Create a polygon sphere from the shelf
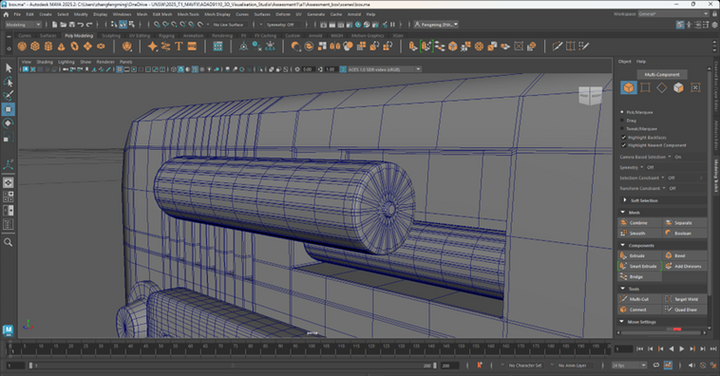The image size is (720, 376). 22,46
